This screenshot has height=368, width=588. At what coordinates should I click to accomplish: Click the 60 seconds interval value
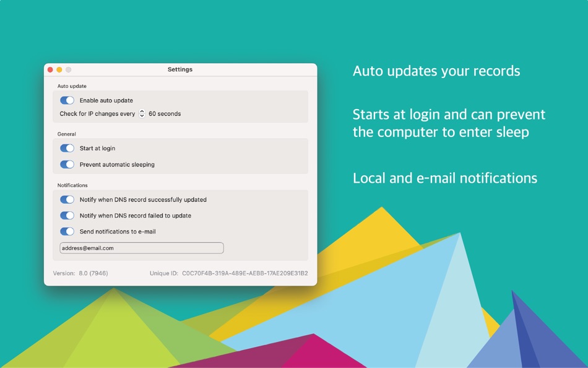click(165, 114)
